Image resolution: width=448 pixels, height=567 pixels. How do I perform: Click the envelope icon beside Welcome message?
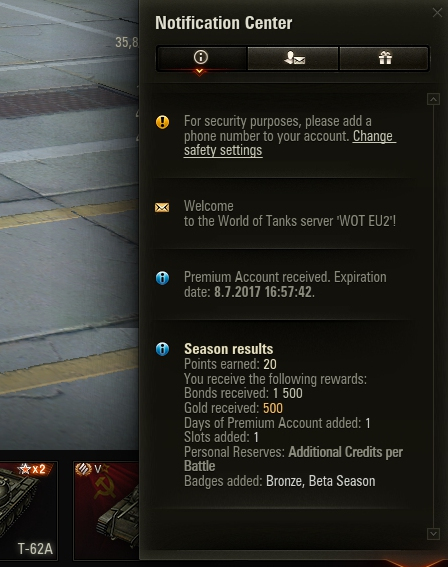(x=162, y=208)
